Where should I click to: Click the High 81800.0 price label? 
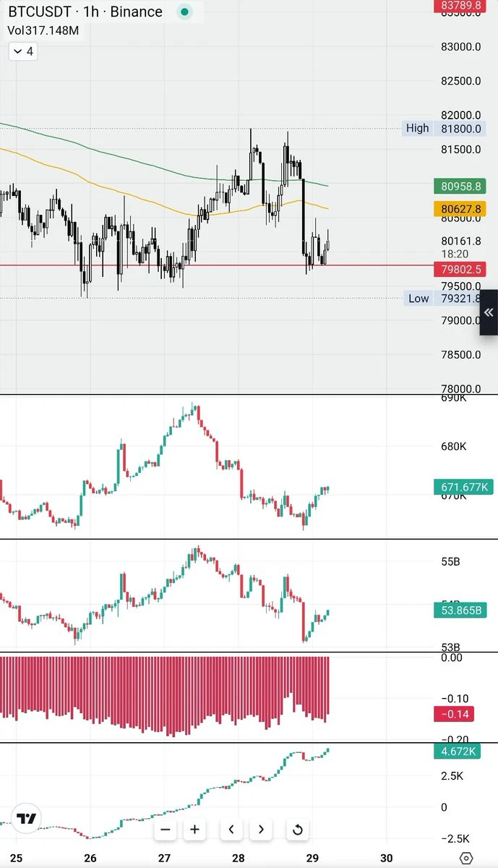(x=443, y=129)
